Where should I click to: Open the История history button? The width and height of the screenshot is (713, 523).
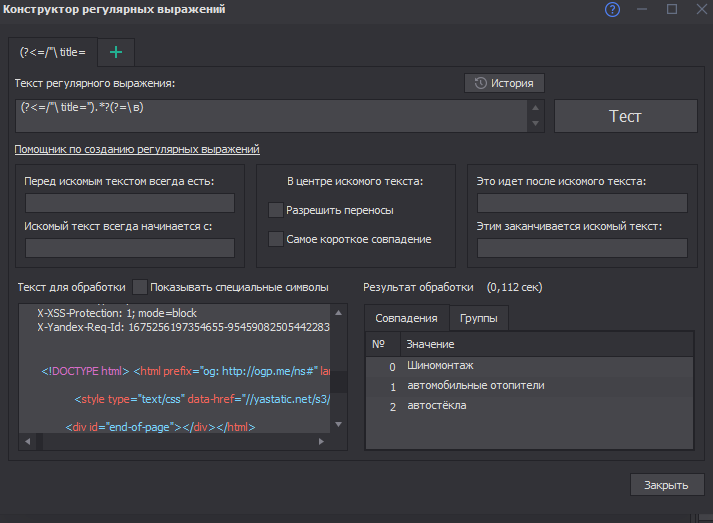tap(505, 83)
